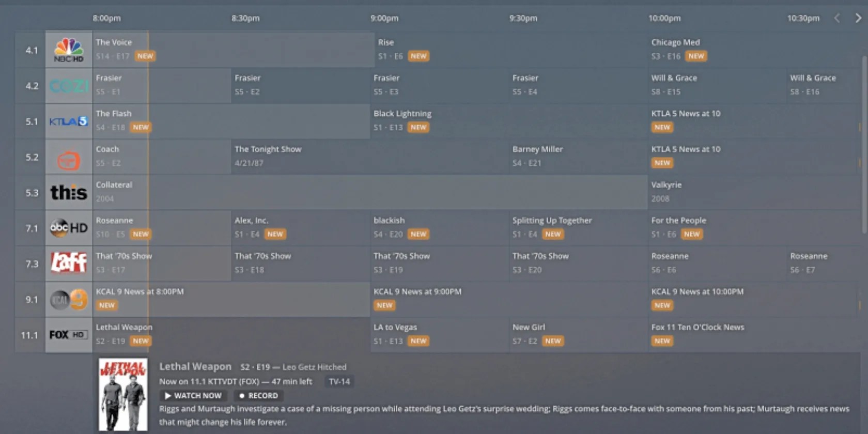Select the this TV channel logo
The width and height of the screenshot is (868, 434).
click(x=69, y=193)
